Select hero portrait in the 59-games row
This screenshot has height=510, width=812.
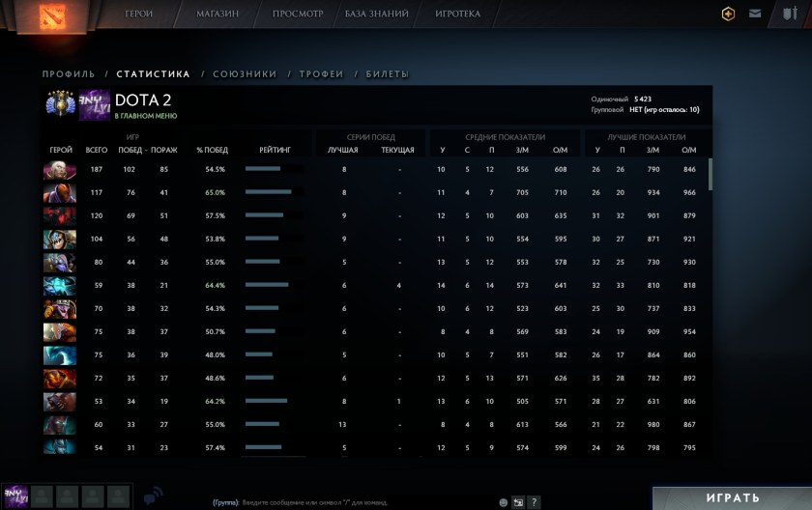pos(60,286)
